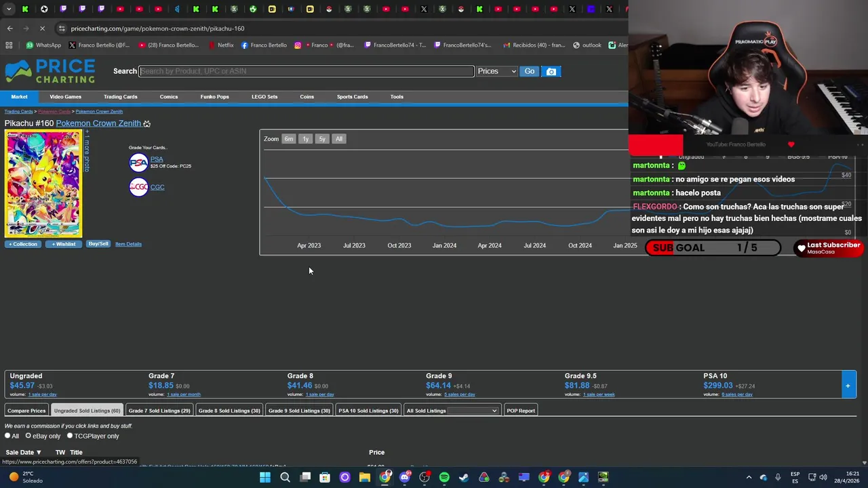
Task: Click the Buy/Sell button
Action: (98, 244)
